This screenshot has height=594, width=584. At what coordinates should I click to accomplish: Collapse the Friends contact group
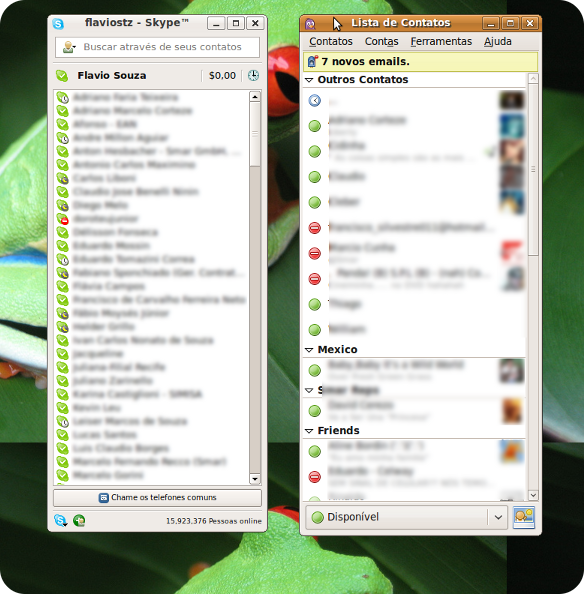(309, 431)
